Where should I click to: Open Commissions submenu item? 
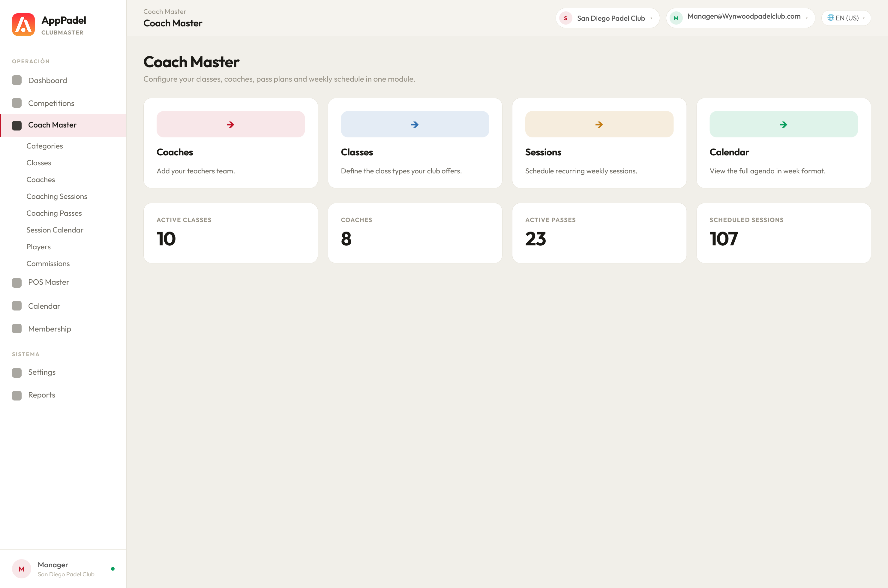point(48,264)
